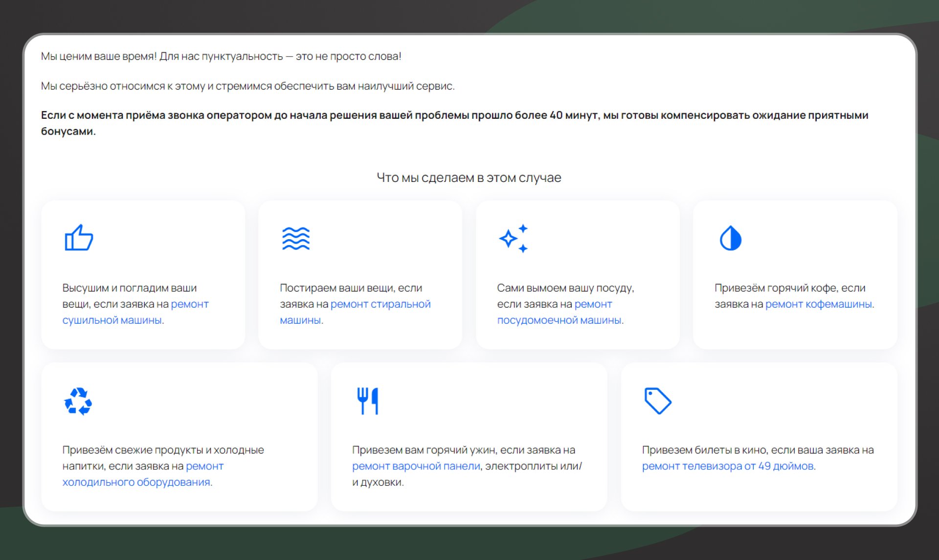Click the 'Мы ценим ваше время' text line

coord(221,56)
